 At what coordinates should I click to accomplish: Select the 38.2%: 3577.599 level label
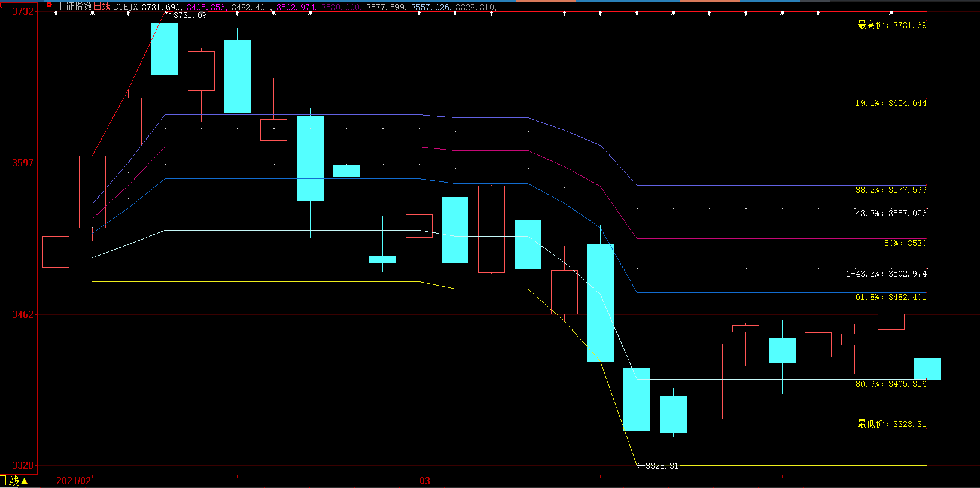click(x=891, y=190)
